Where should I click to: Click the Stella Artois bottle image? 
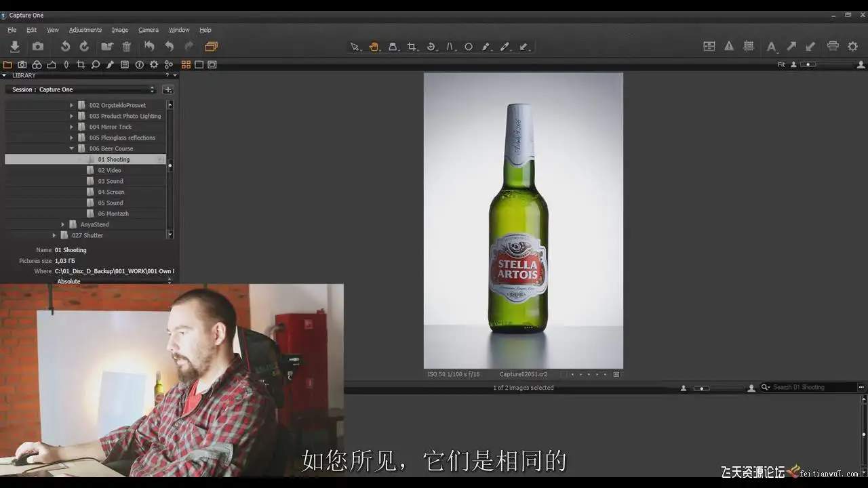[524, 220]
